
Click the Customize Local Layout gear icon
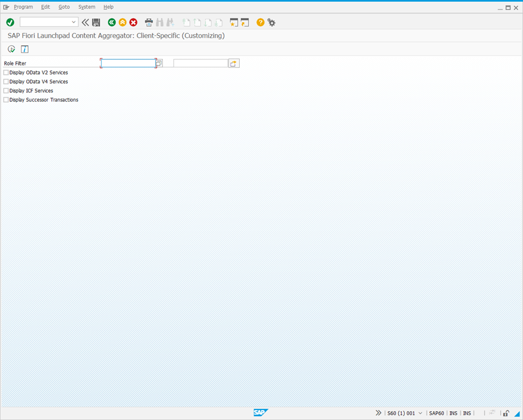pyautogui.click(x=272, y=22)
